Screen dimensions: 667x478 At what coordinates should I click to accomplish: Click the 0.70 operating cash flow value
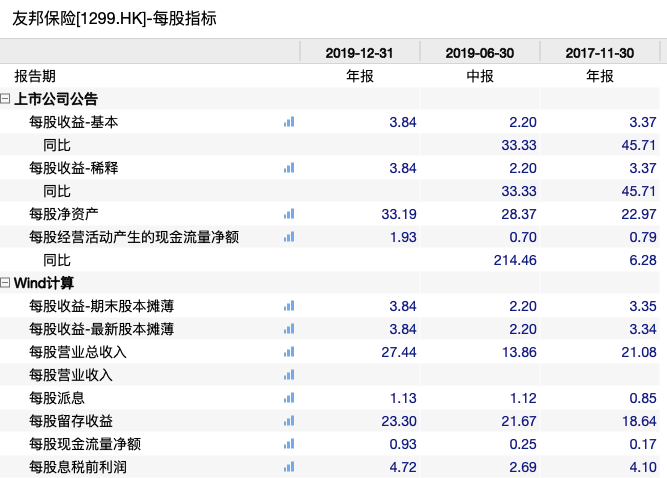[x=523, y=237]
